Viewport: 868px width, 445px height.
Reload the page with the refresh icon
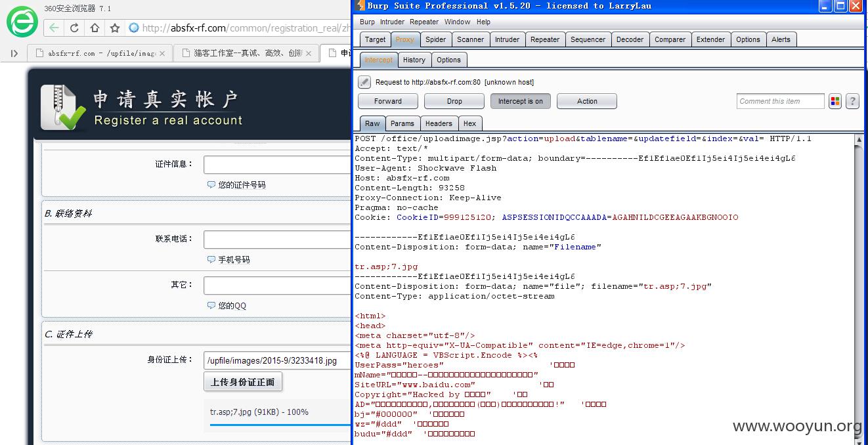74,28
